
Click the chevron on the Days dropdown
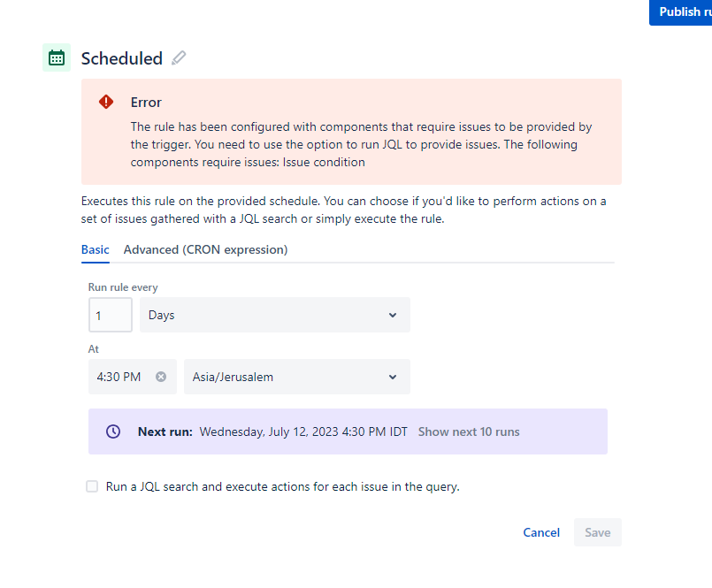coord(392,315)
